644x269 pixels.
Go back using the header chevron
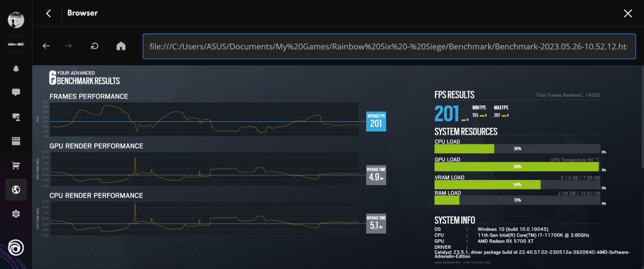(x=48, y=13)
